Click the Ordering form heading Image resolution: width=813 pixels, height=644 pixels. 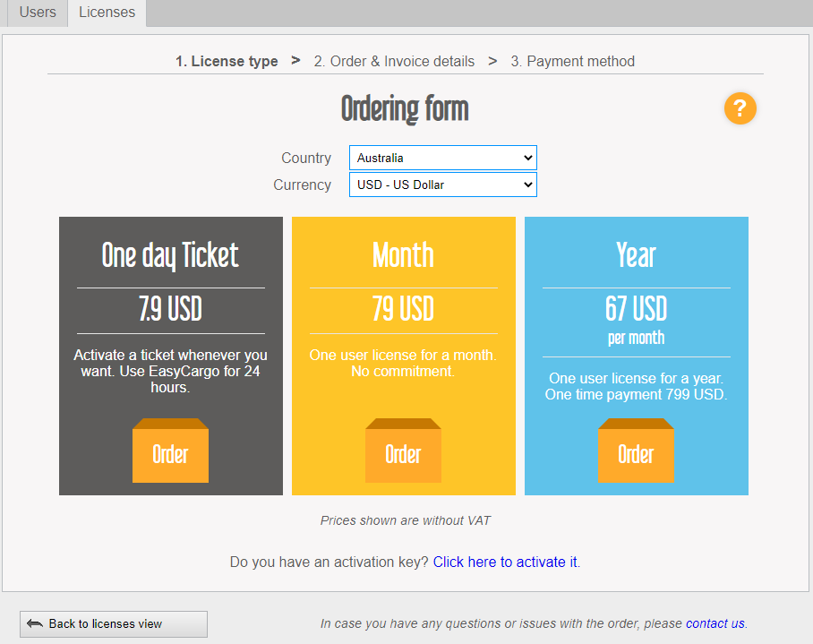point(405,110)
